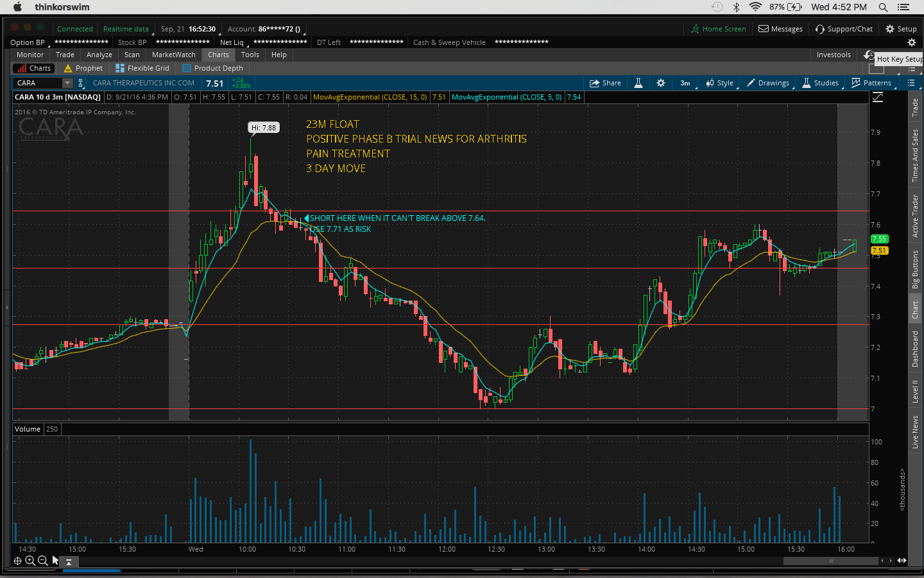Open the Setup menu
The height and width of the screenshot is (578, 924).
[x=901, y=29]
